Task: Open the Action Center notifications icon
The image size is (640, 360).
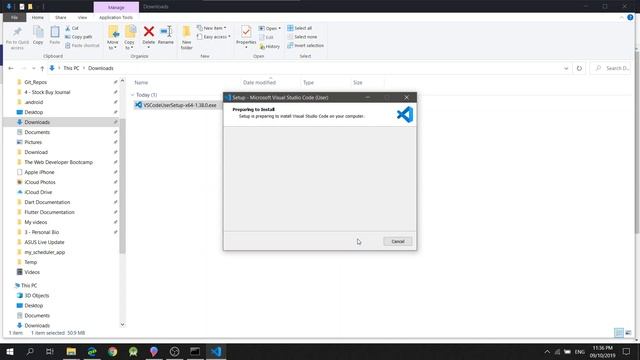Action: (627, 351)
